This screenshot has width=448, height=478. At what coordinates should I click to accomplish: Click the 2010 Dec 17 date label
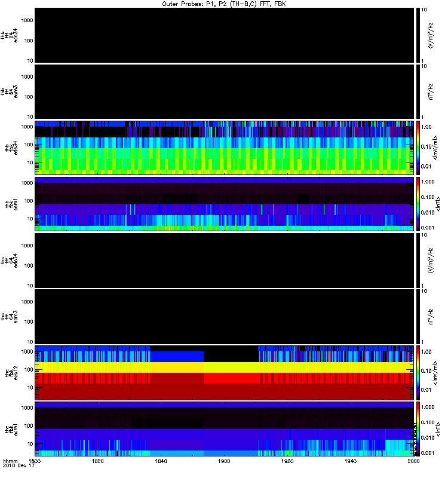pyautogui.click(x=19, y=466)
